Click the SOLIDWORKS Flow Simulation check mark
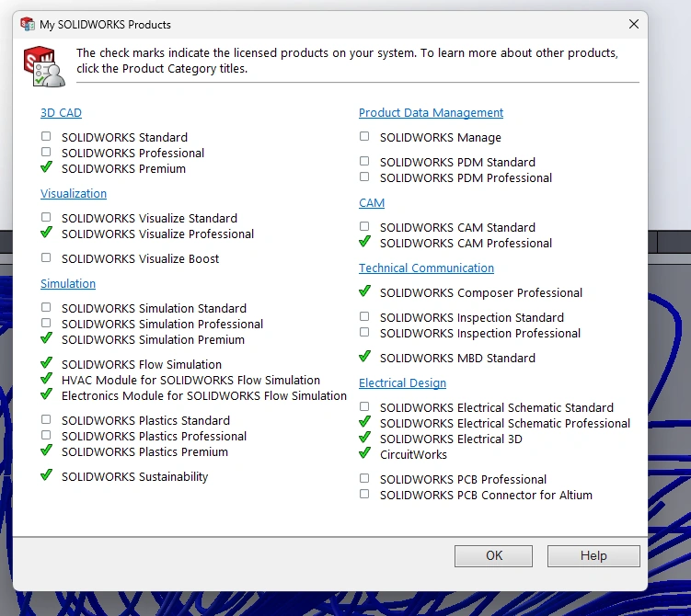This screenshot has height=616, width=691. 46,363
